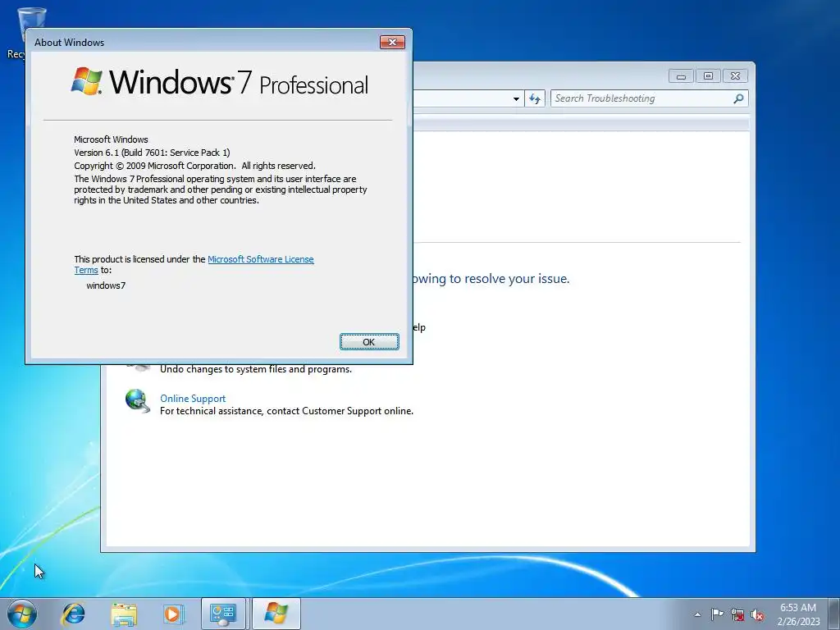Click the muted volume tray icon

(x=757, y=615)
